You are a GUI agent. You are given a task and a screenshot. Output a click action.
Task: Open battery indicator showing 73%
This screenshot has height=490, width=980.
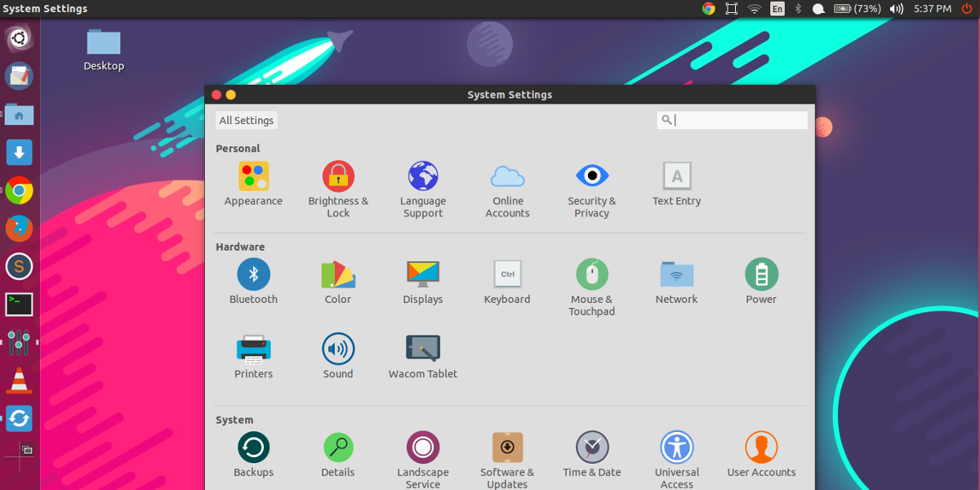(857, 9)
